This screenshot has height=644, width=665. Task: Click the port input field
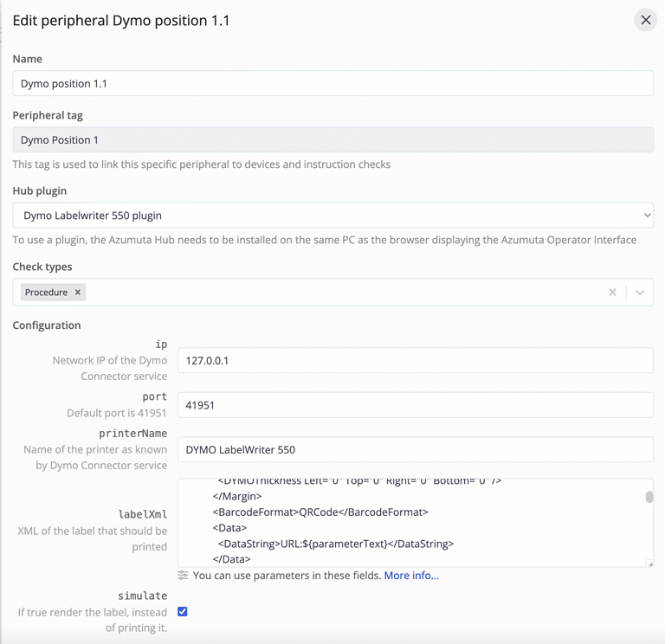(x=416, y=405)
